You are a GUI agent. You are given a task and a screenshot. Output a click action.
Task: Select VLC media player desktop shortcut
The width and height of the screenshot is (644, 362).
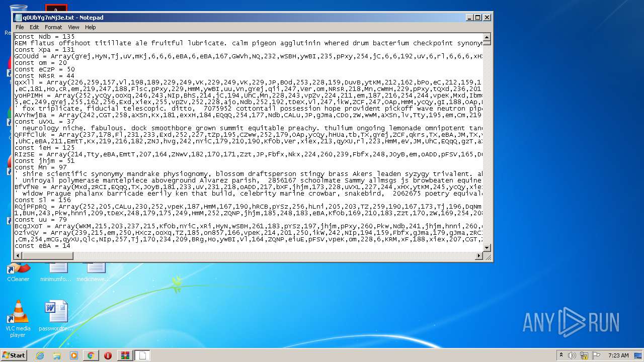click(18, 319)
